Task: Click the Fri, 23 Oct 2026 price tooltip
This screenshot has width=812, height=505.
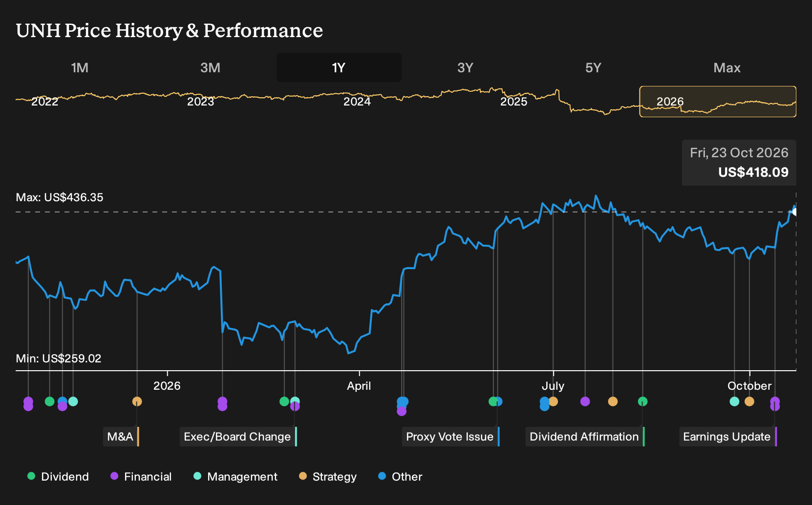Action: [x=739, y=163]
